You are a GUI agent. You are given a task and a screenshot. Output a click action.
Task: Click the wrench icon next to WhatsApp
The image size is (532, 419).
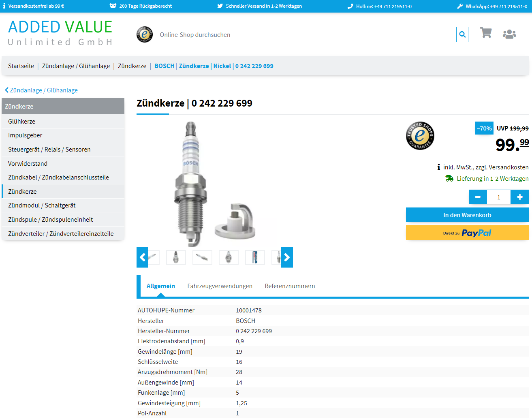460,6
